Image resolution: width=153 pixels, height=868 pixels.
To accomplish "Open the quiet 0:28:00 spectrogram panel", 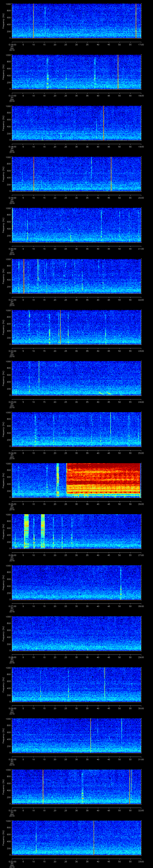I will 76,633.
